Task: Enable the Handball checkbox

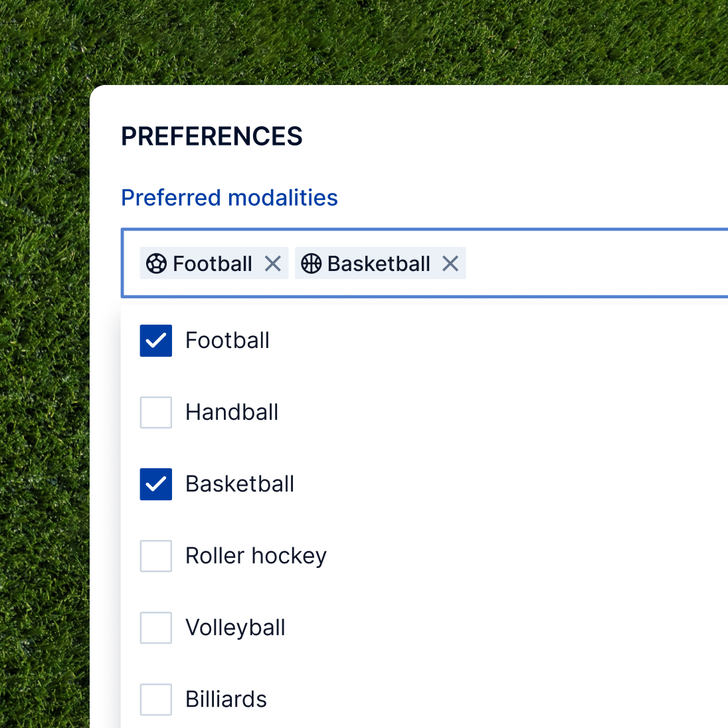Action: 155,412
